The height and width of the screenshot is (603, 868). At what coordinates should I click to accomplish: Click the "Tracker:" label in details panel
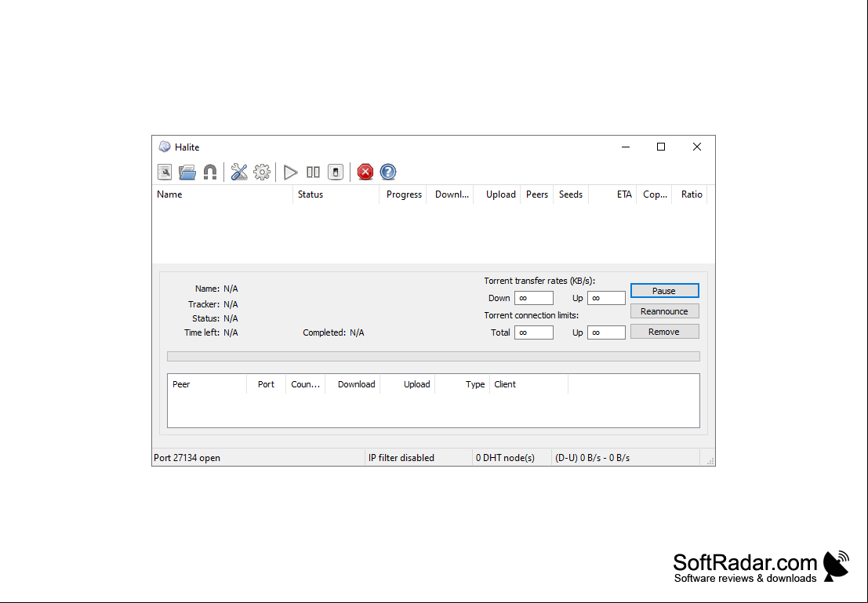205,304
